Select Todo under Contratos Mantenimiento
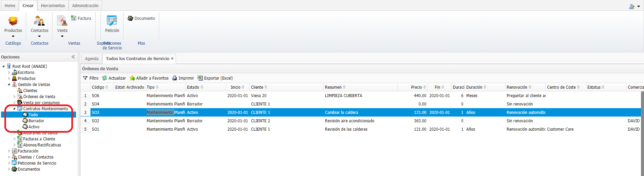This screenshot has height=176, width=644. (33, 115)
